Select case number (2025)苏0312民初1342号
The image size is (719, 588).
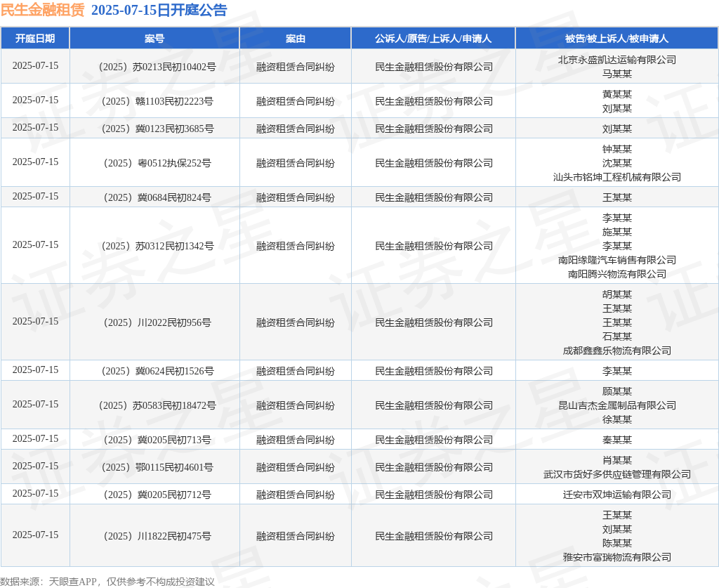pos(157,246)
